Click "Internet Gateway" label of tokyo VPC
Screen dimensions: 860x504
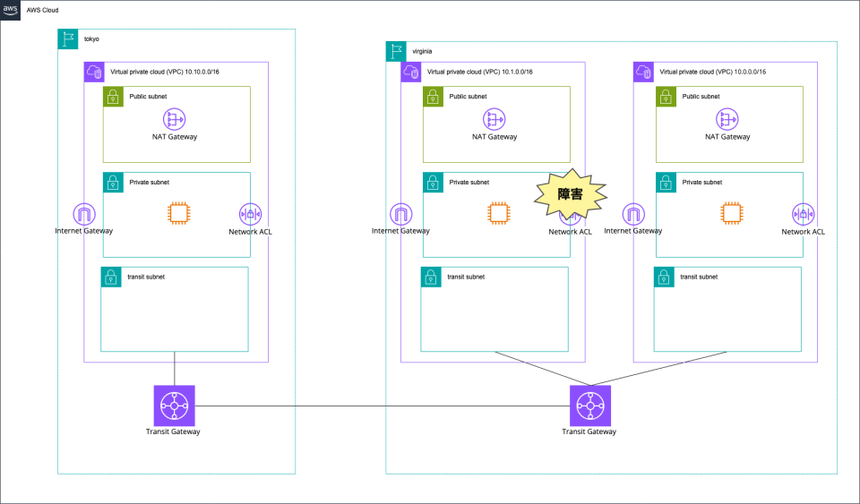(x=84, y=231)
